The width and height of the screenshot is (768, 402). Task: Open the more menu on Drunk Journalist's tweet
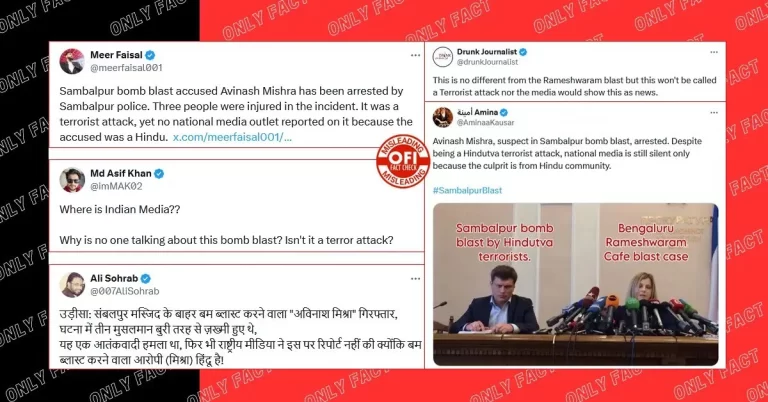pyautogui.click(x=714, y=52)
